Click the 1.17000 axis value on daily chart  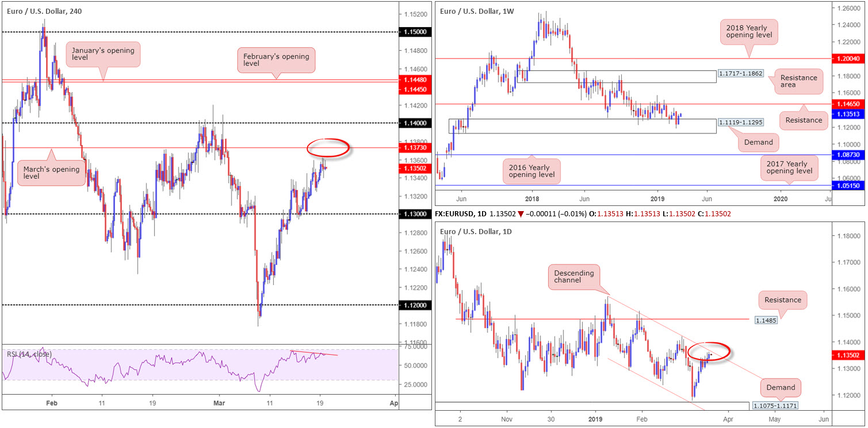[x=849, y=262]
